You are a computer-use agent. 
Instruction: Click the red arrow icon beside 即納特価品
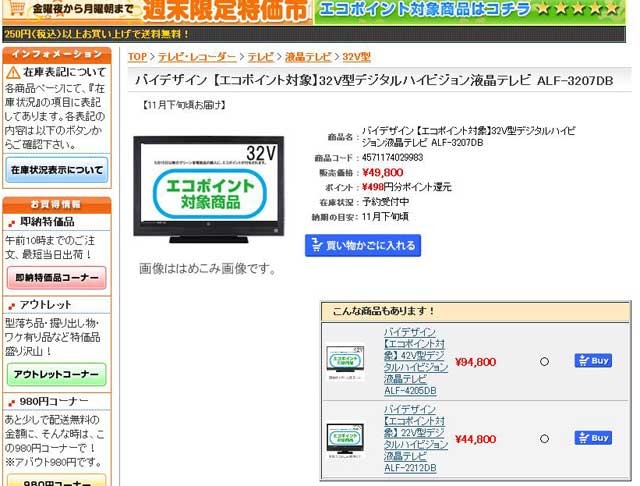[11, 223]
